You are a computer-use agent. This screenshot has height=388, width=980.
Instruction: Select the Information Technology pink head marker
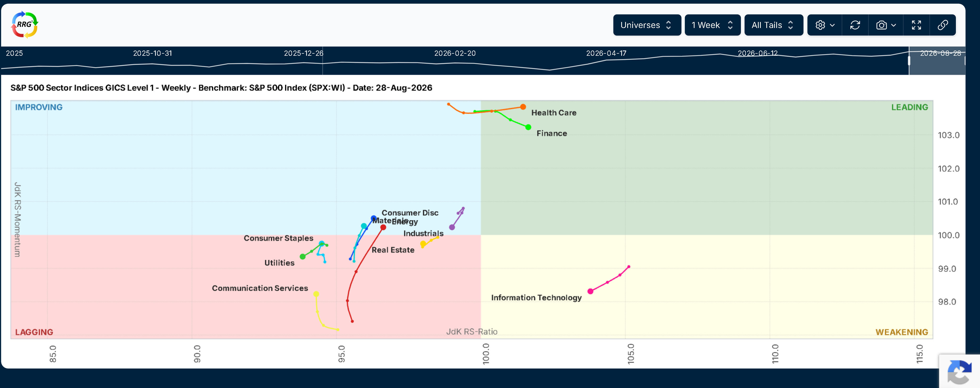(x=590, y=291)
